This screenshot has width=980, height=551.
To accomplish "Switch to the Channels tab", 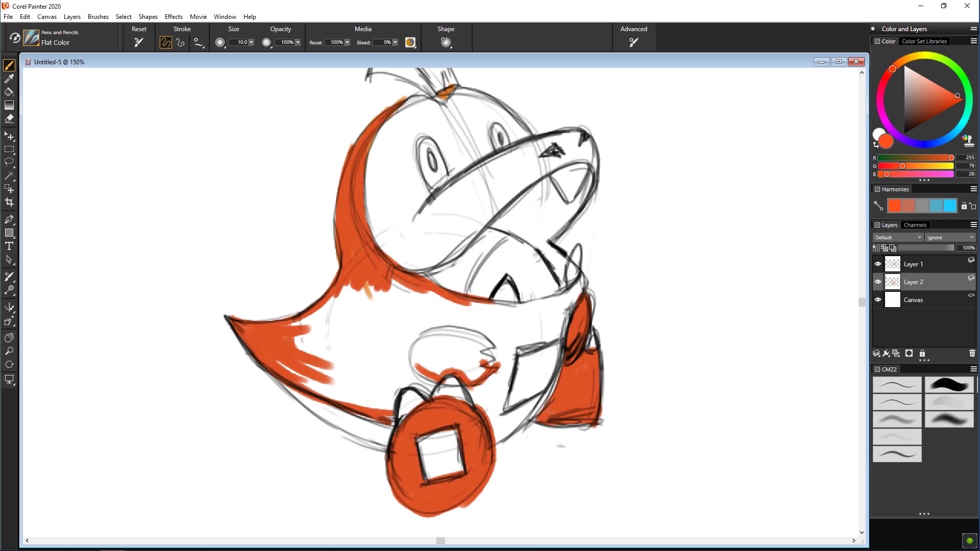I will (x=915, y=224).
